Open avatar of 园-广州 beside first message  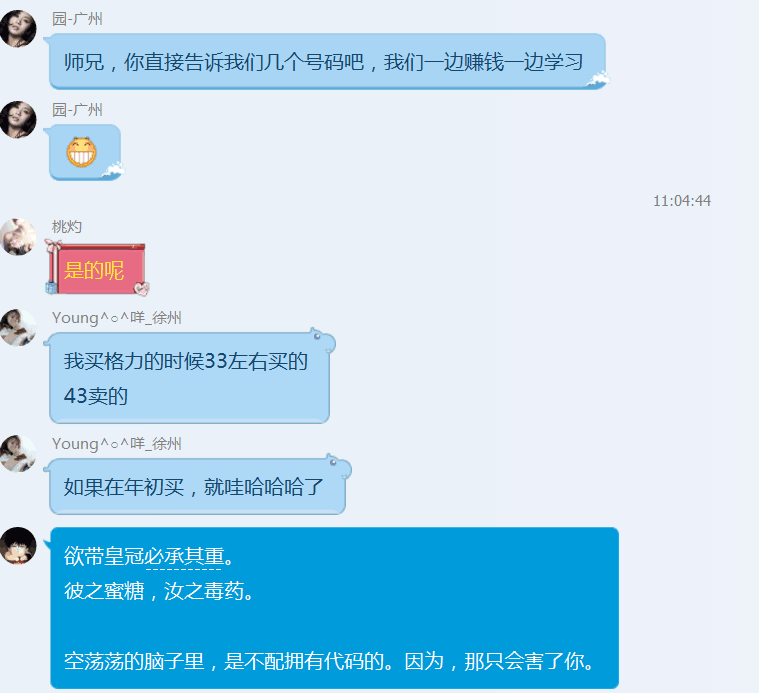pyautogui.click(x=18, y=29)
